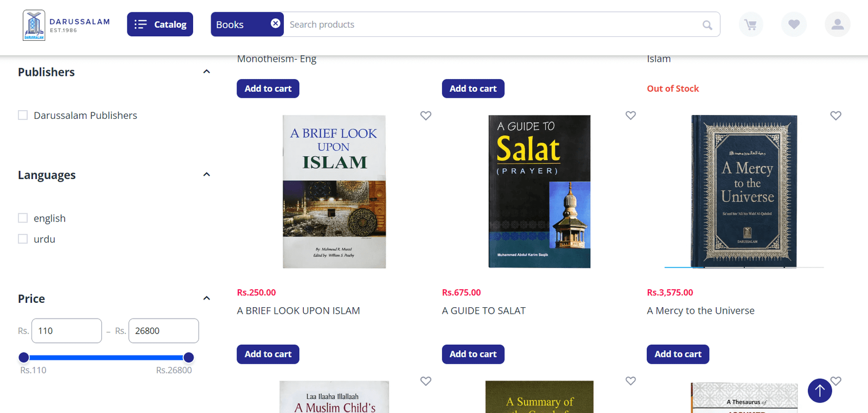Collapse the Languages filter section

click(x=206, y=175)
